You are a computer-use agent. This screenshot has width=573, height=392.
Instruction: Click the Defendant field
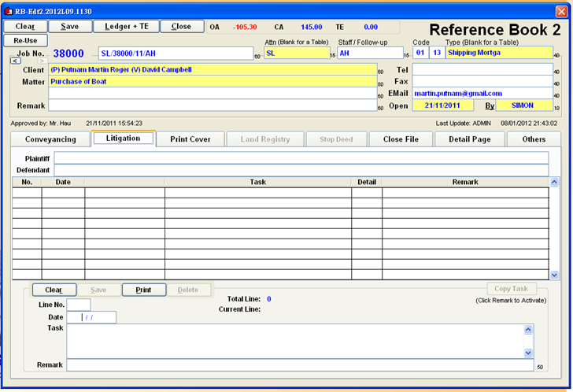[x=301, y=170]
